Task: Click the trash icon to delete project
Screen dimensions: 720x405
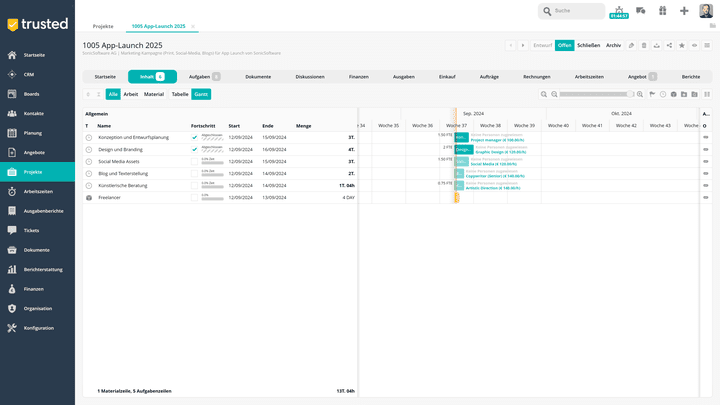Action: click(644, 45)
